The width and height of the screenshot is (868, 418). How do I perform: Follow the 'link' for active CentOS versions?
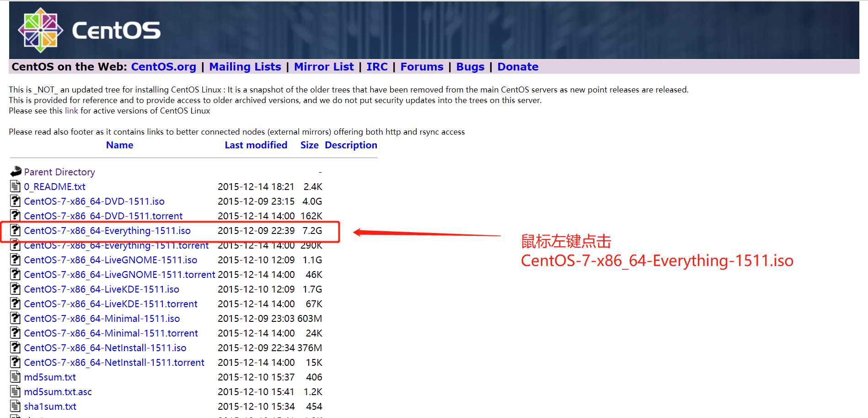[71, 111]
